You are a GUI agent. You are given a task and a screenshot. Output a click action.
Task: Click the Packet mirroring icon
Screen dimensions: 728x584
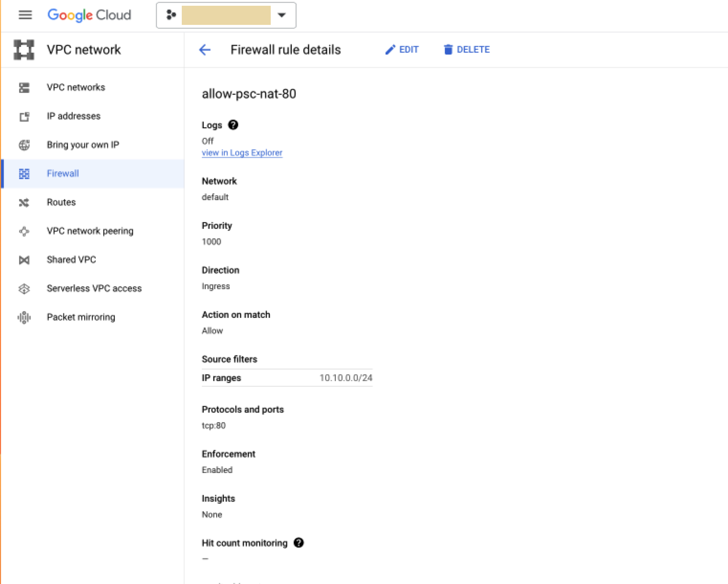(24, 317)
